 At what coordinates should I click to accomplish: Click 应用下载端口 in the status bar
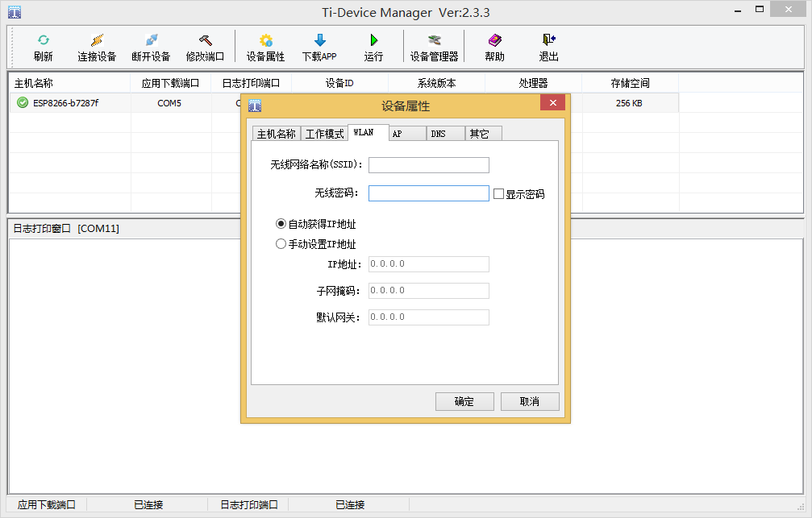(47, 504)
